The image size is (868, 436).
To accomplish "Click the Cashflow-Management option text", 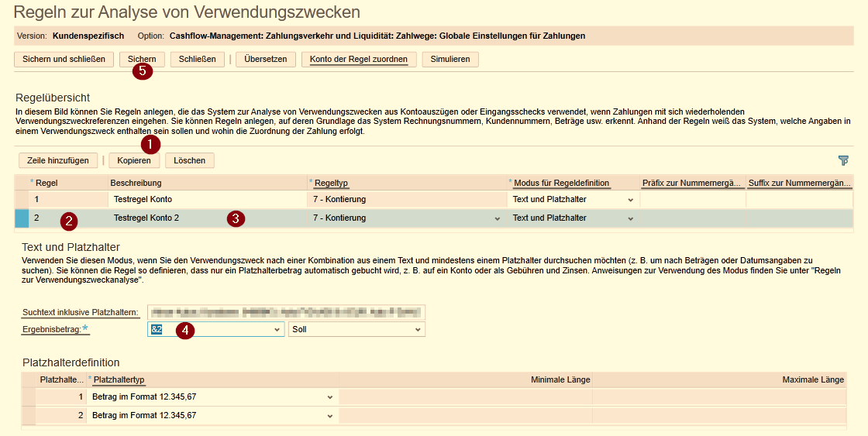I will click(x=377, y=36).
